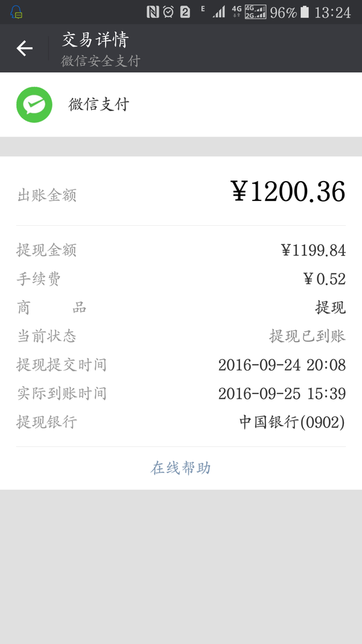Tap the NFC icon in status bar
Screen dimensions: 362x644
pyautogui.click(x=153, y=11)
